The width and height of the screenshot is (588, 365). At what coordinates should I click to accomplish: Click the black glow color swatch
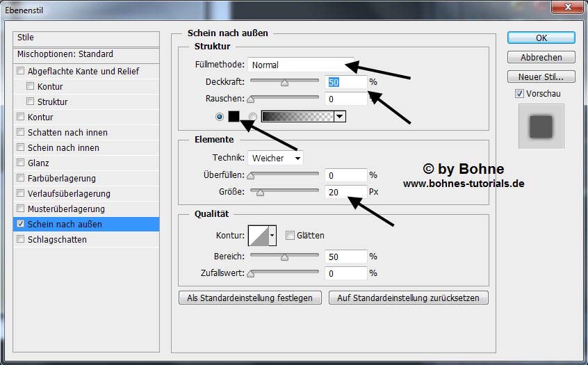click(234, 117)
